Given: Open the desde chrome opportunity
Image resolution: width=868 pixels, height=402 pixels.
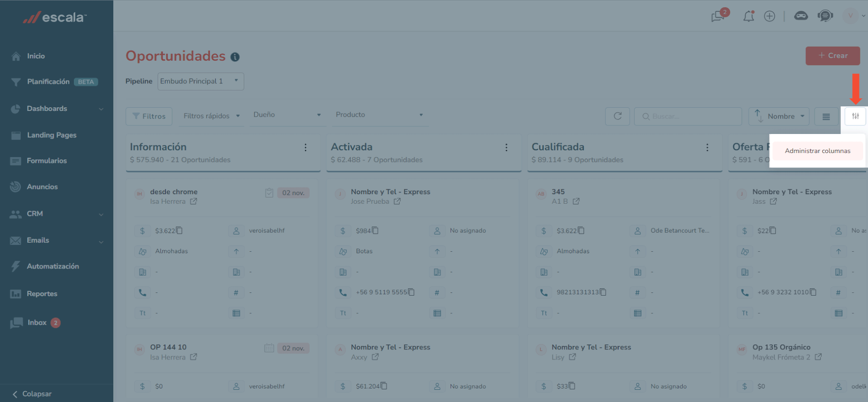Looking at the screenshot, I should [x=174, y=192].
